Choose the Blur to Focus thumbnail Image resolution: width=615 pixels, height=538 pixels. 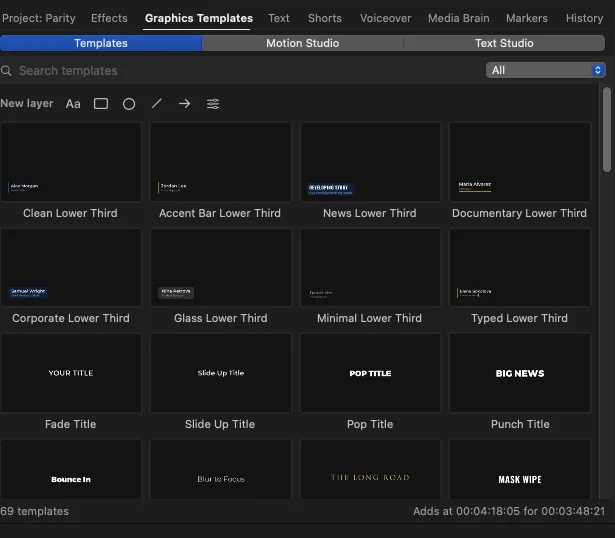pos(221,469)
